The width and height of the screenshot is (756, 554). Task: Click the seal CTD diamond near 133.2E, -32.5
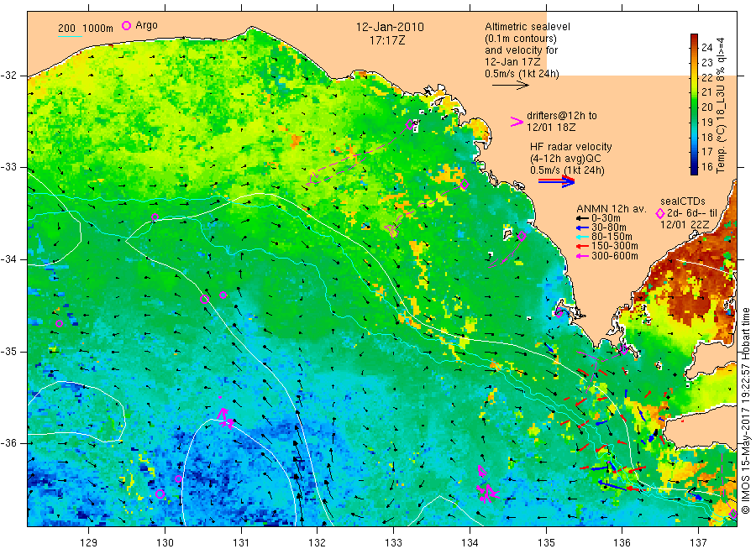[x=409, y=125]
